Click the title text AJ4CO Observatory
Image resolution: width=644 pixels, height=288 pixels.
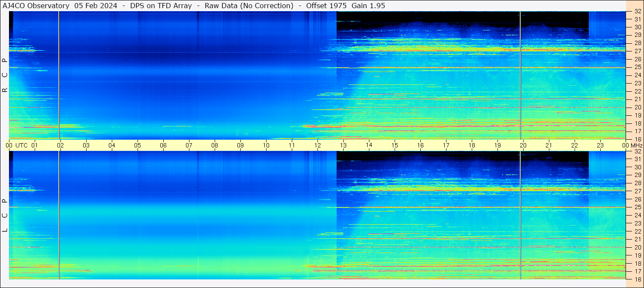click(36, 6)
